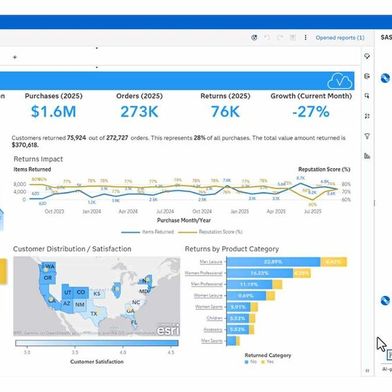Toggle Reputation Score (%) legend entry
The width and height of the screenshot is (392, 392).
coord(210,232)
